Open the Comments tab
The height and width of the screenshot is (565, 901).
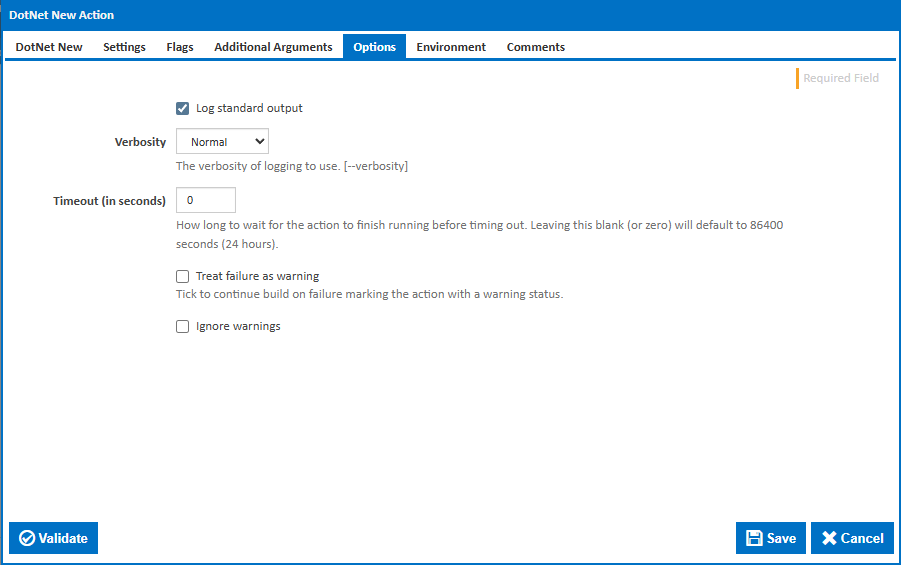point(536,47)
